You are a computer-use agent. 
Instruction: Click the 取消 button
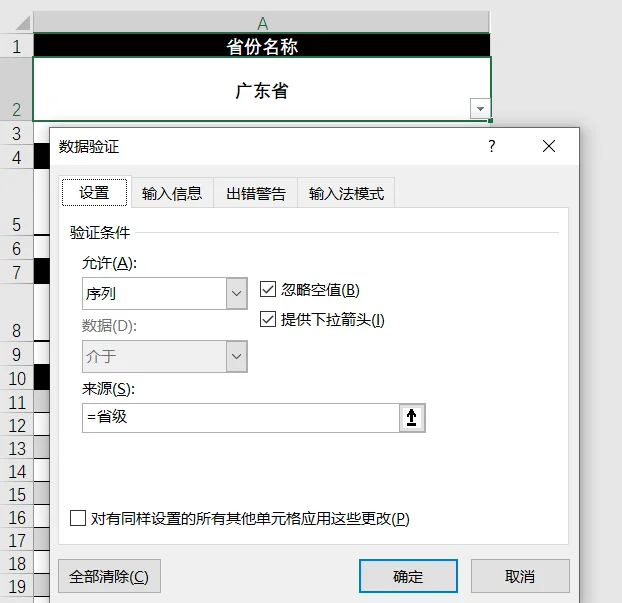pos(520,576)
